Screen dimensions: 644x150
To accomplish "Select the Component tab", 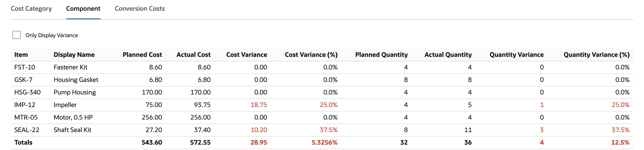I will click(83, 9).
